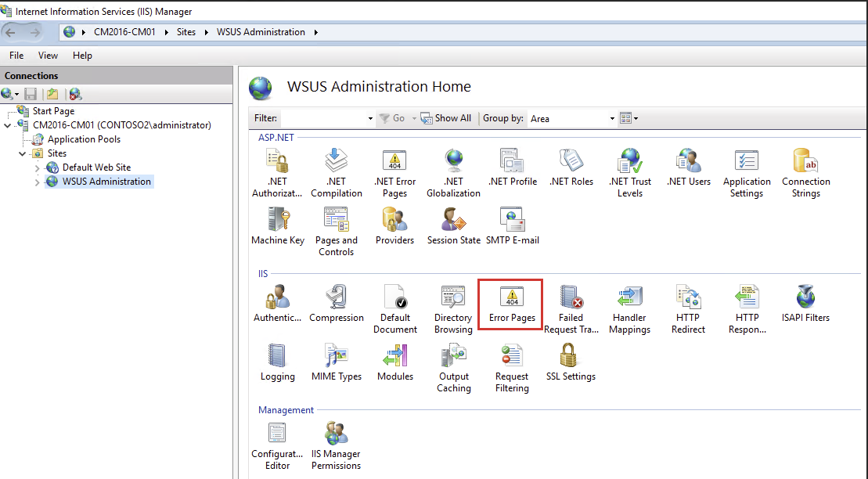
Task: Open the Go button dropdown arrow
Action: click(413, 118)
